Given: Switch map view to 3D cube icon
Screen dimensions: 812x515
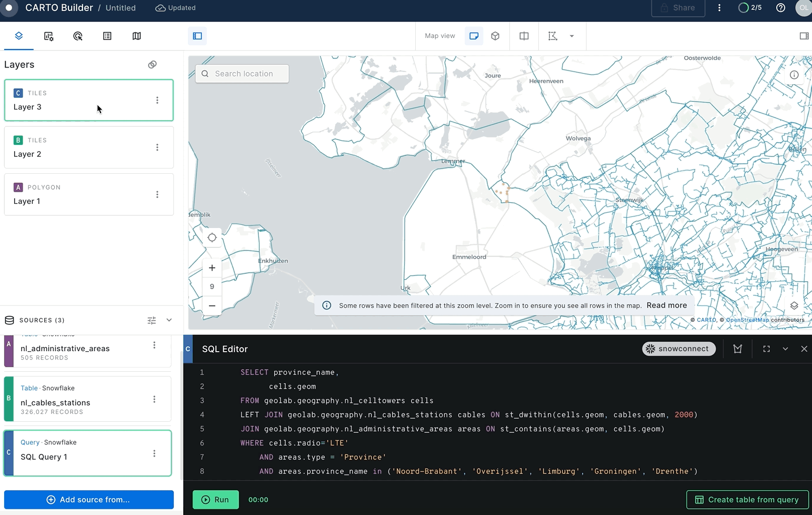Looking at the screenshot, I should pos(495,36).
